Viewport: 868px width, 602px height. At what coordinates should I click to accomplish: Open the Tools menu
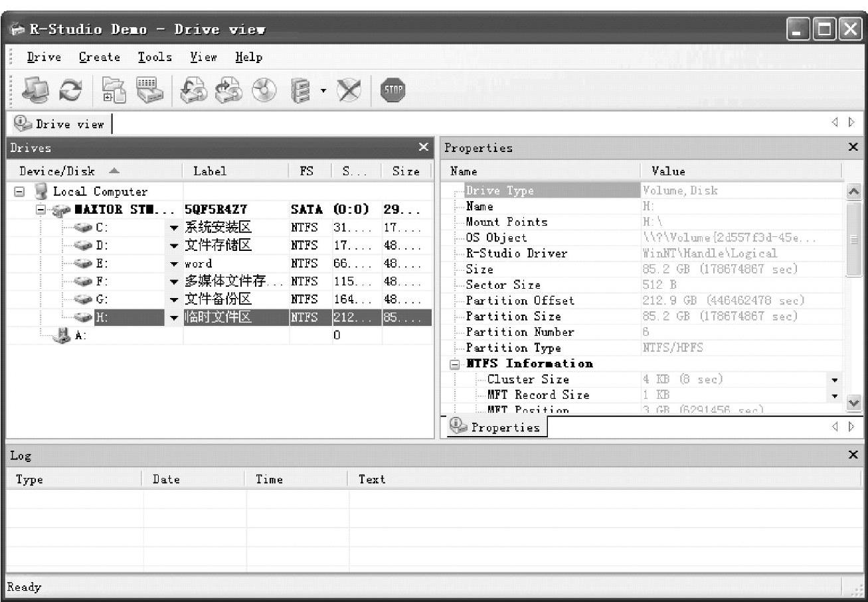155,58
